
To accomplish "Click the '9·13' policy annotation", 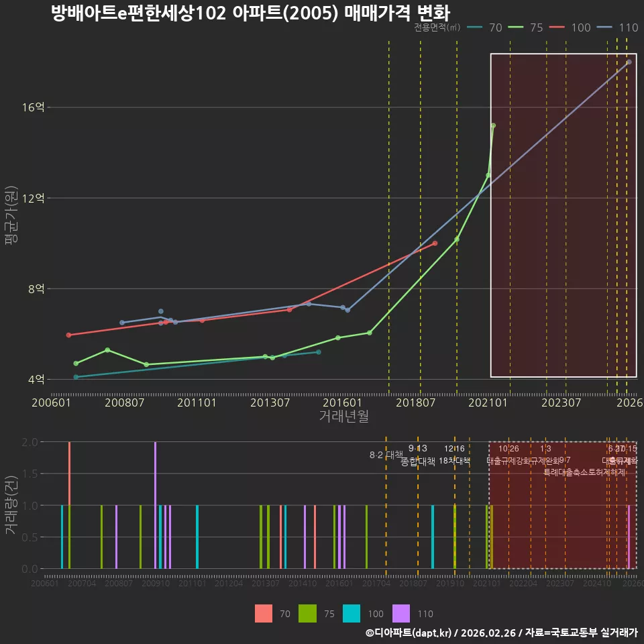I will pyautogui.click(x=418, y=449).
